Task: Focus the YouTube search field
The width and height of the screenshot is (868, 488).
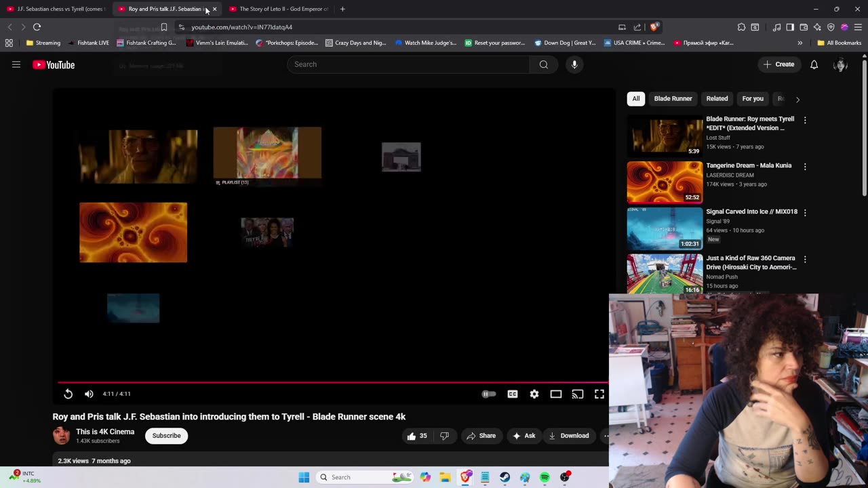Action: pos(408,64)
